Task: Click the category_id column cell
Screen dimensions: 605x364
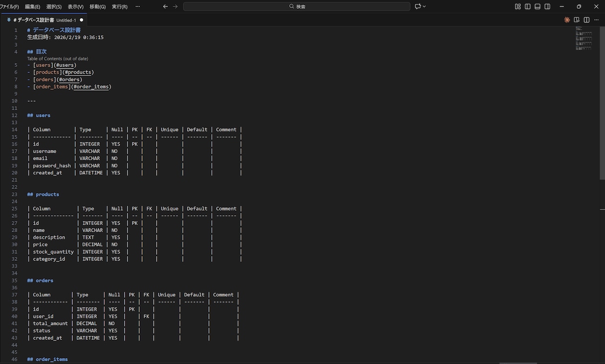Action: tap(49, 259)
